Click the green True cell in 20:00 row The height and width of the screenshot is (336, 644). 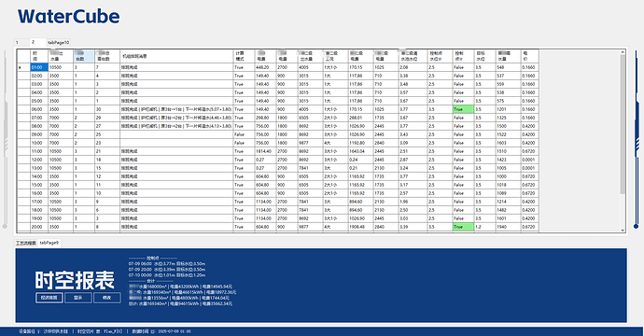(463, 227)
